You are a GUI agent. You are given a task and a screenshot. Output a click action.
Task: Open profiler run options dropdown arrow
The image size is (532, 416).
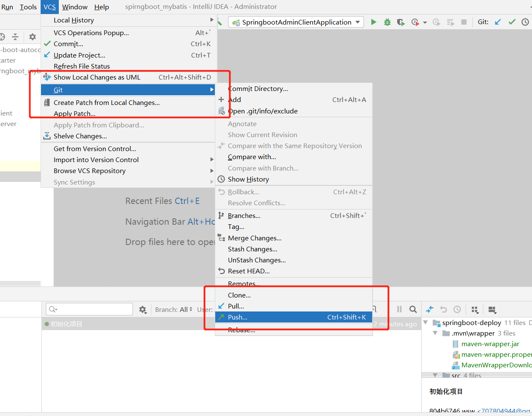425,22
